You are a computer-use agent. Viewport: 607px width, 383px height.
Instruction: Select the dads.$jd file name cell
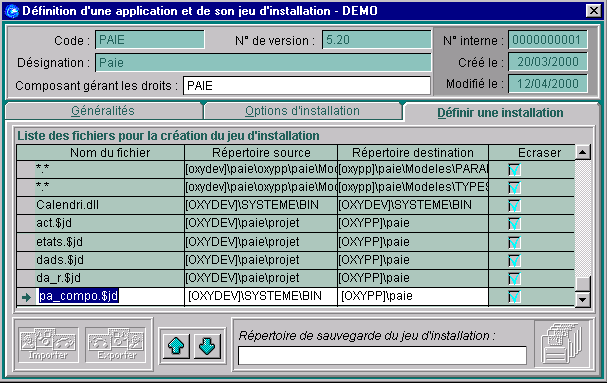(110, 260)
